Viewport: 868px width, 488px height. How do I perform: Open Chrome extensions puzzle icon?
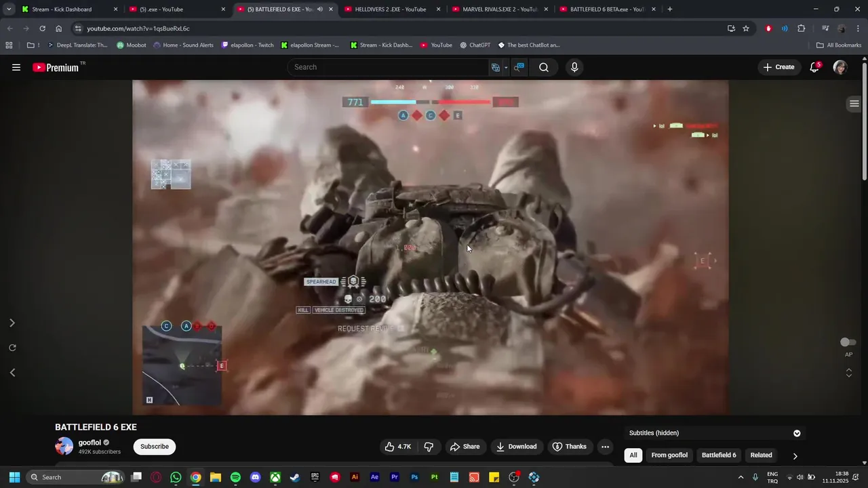pyautogui.click(x=802, y=28)
